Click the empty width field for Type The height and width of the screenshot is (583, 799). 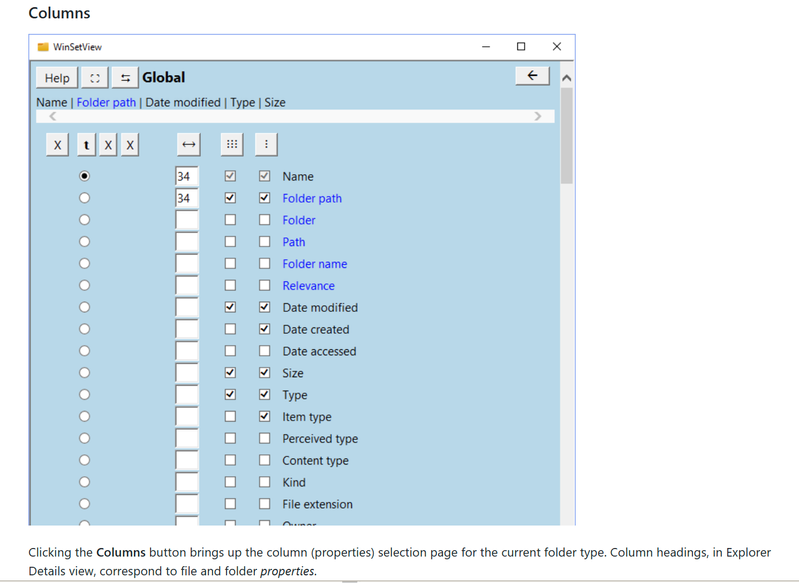click(x=186, y=395)
